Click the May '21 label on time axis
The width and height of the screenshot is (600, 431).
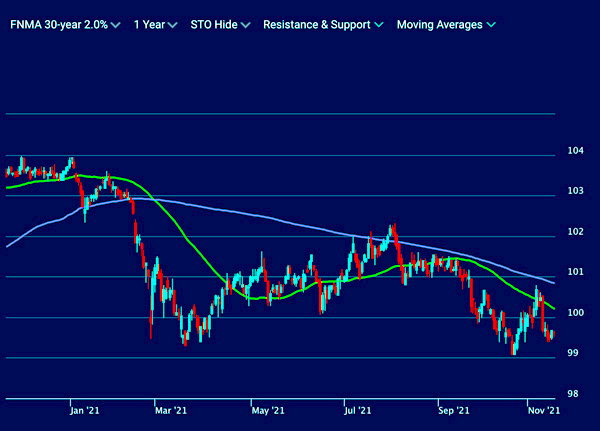tap(265, 410)
